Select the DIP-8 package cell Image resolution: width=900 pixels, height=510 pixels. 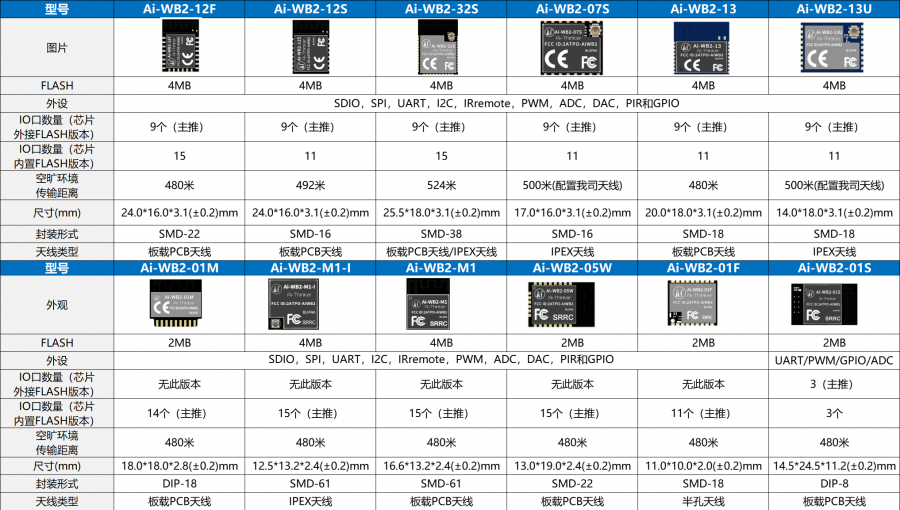(x=834, y=484)
